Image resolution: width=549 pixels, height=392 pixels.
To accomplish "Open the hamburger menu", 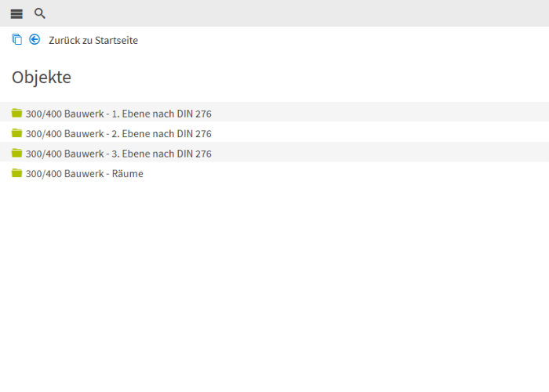I will [16, 14].
